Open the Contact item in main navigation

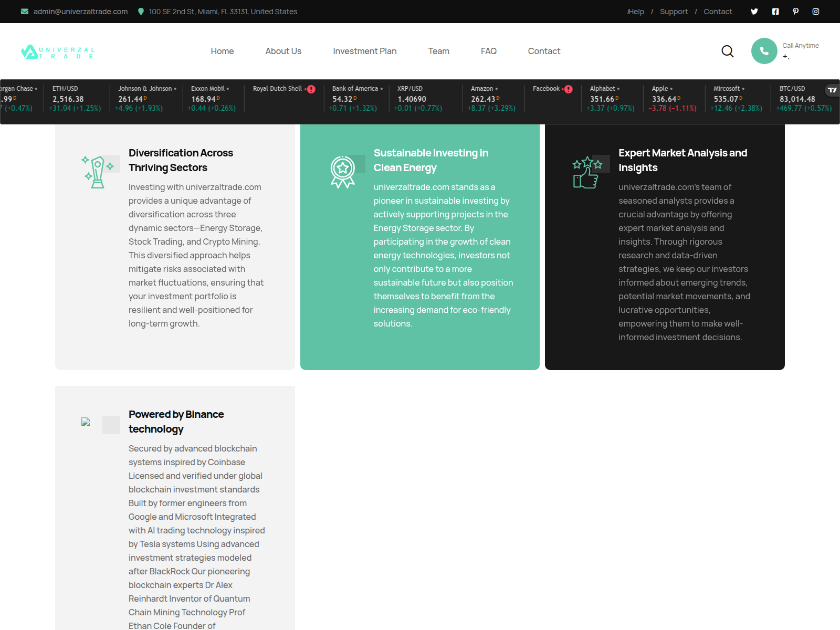point(544,51)
